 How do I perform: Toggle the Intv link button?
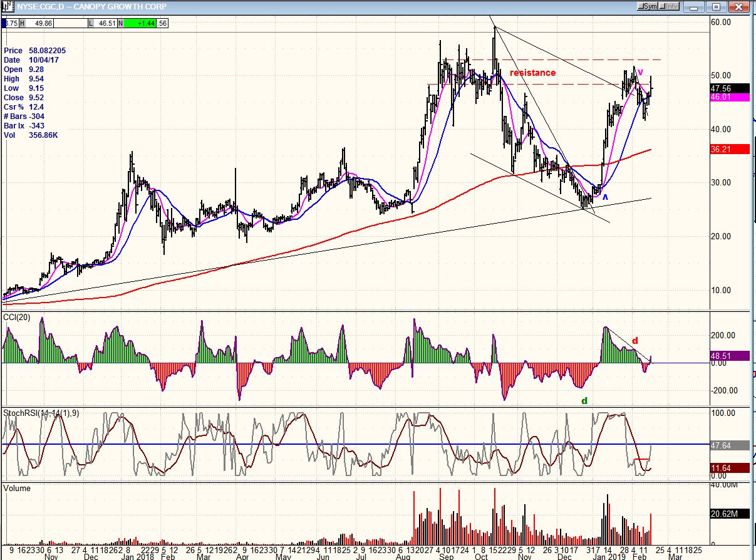tap(669, 6)
